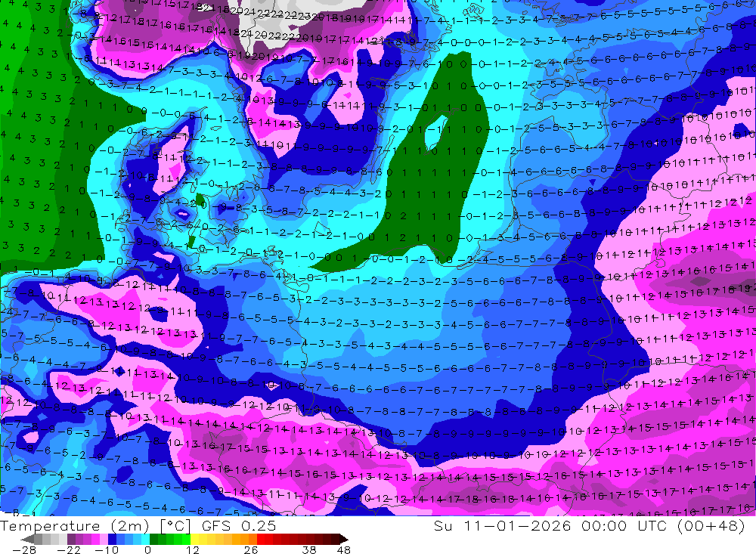Image resolution: width=756 pixels, height=554 pixels.
Task: Click the dark blue swatch in the temperature legend
Action: 112,539
